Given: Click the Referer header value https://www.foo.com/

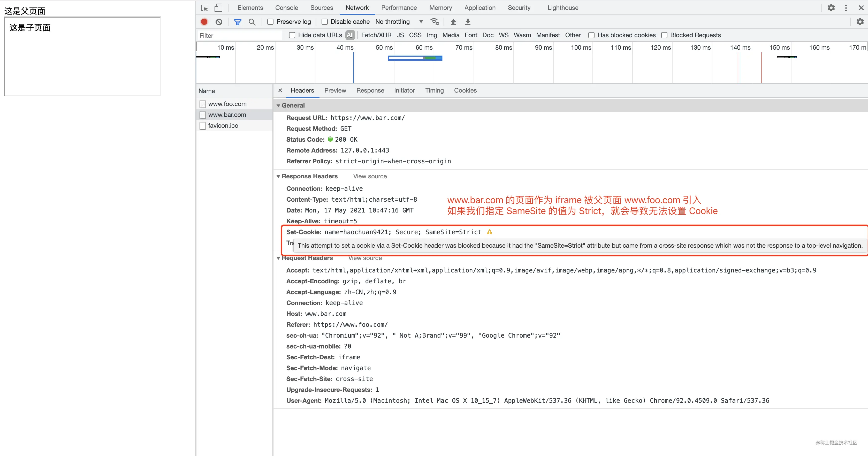Looking at the screenshot, I should pyautogui.click(x=351, y=325).
